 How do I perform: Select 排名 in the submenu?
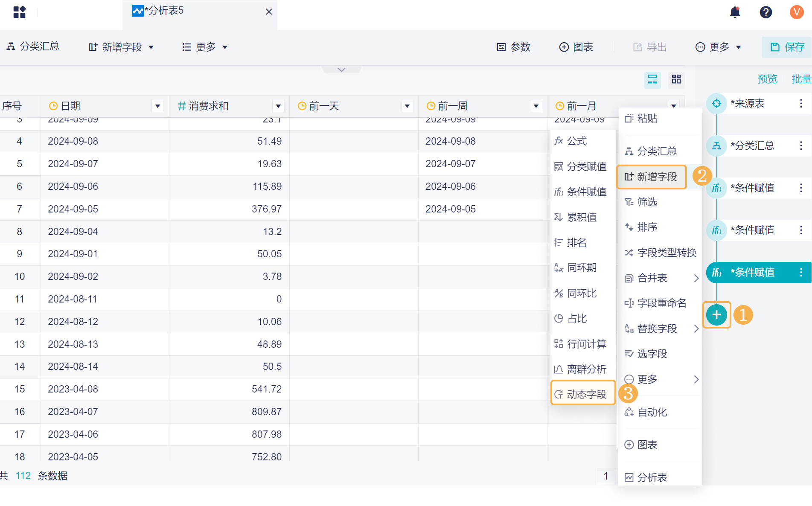point(583,242)
